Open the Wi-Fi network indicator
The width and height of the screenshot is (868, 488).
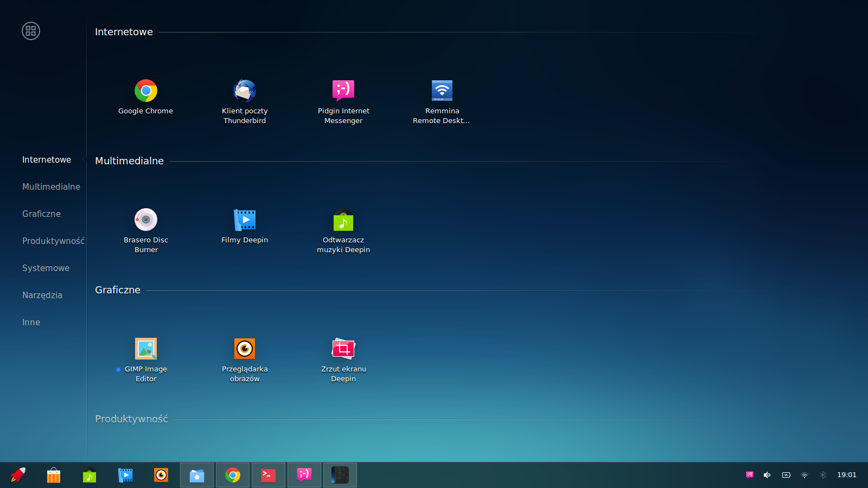(805, 475)
